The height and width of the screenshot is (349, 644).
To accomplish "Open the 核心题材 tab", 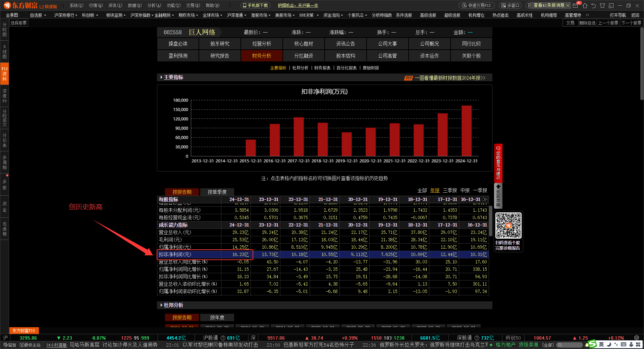I will coord(304,44).
